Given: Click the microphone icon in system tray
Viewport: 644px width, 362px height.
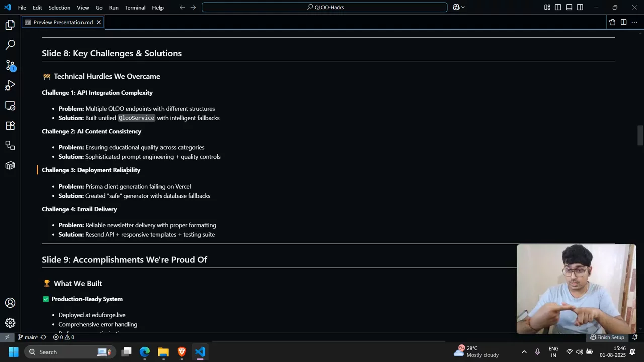Looking at the screenshot, I should 537,352.
